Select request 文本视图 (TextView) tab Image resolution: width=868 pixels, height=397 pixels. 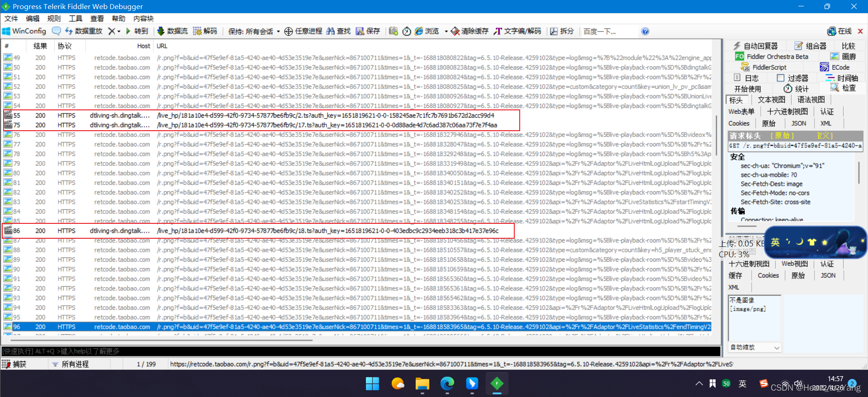pyautogui.click(x=772, y=100)
